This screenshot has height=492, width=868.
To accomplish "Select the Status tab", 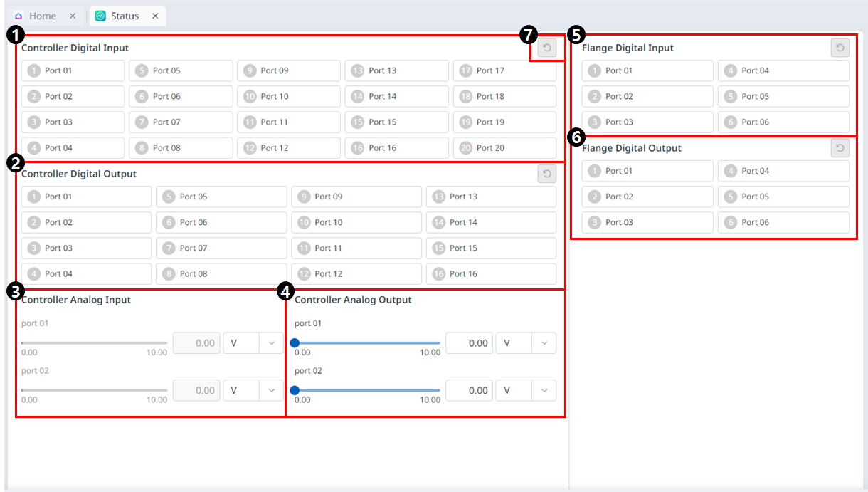I will [125, 16].
